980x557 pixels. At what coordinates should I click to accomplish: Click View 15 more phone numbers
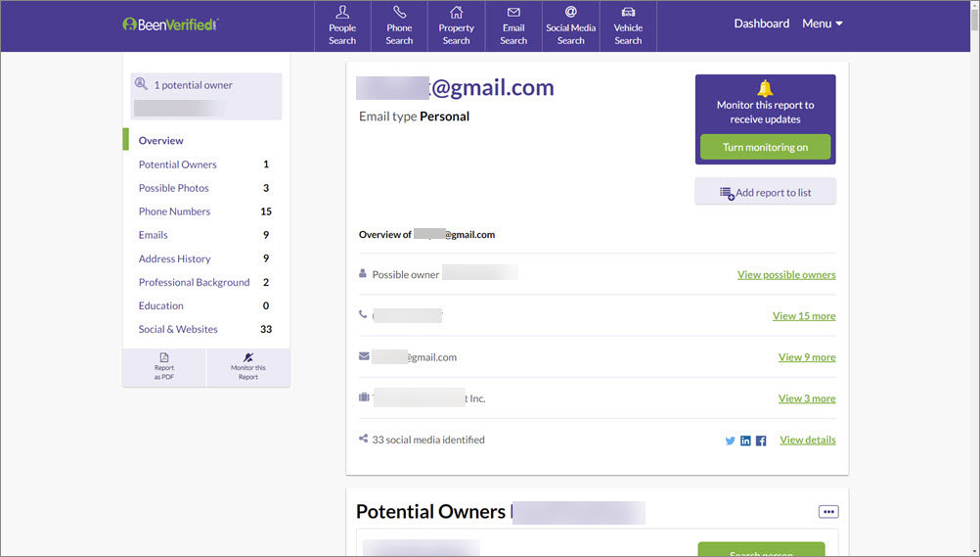804,316
